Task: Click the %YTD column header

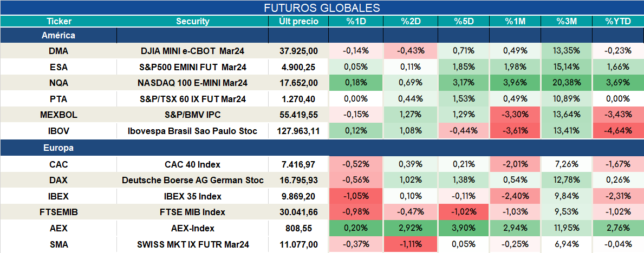Action: click(x=618, y=22)
